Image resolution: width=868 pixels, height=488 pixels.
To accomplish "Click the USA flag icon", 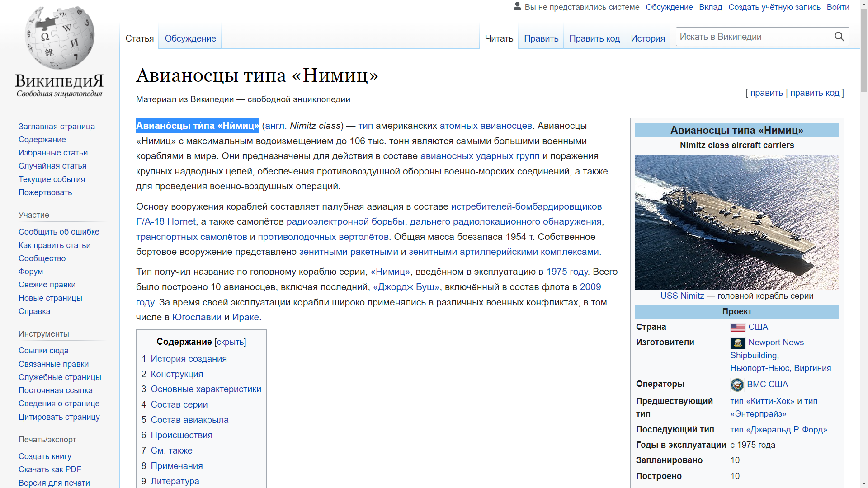I will [738, 327].
